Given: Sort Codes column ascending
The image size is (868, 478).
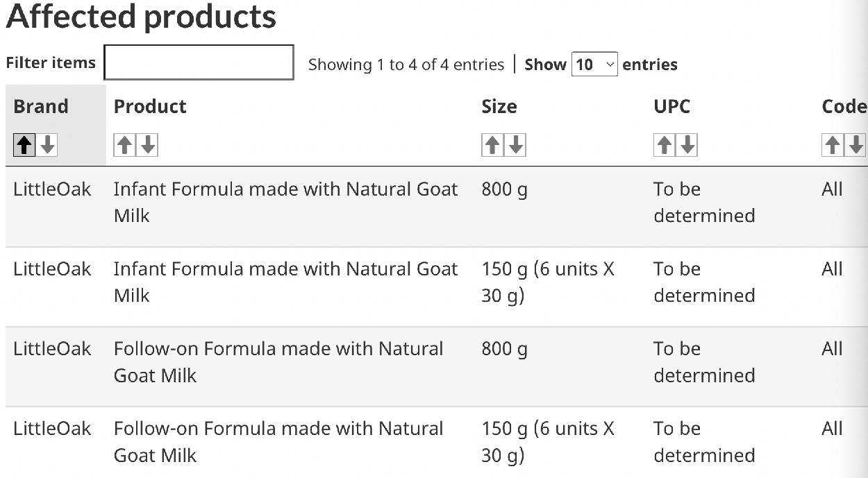Looking at the screenshot, I should coord(833,145).
